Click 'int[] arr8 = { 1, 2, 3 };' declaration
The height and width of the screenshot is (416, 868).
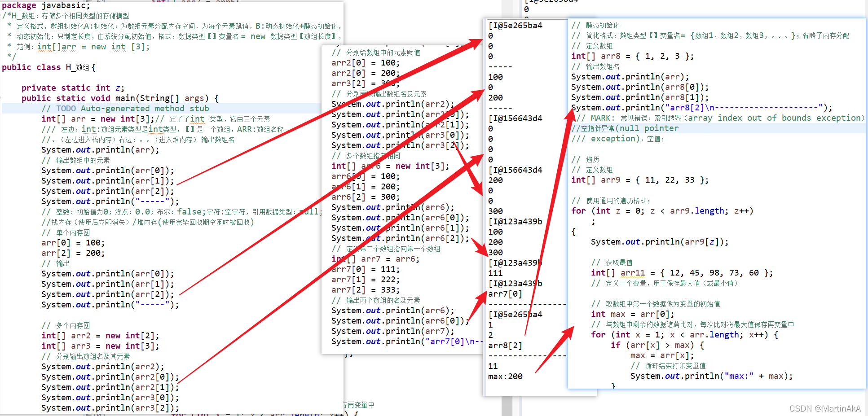[632, 56]
